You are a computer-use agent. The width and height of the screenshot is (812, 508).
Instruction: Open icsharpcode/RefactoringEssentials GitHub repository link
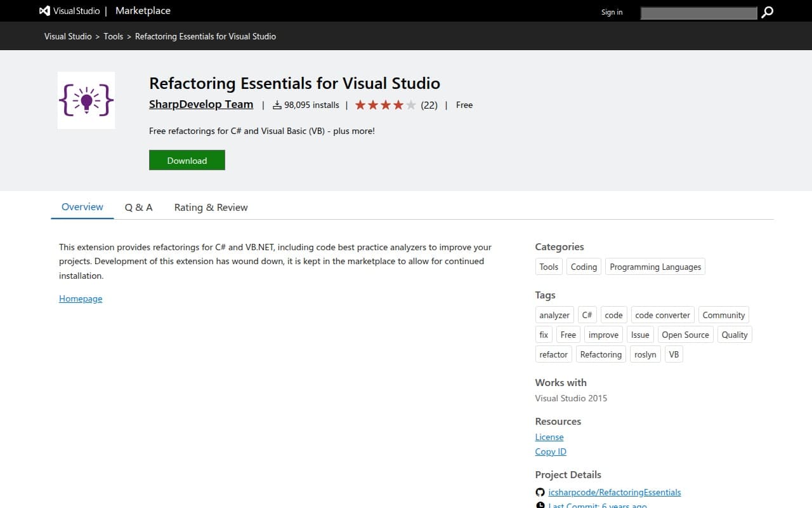615,492
